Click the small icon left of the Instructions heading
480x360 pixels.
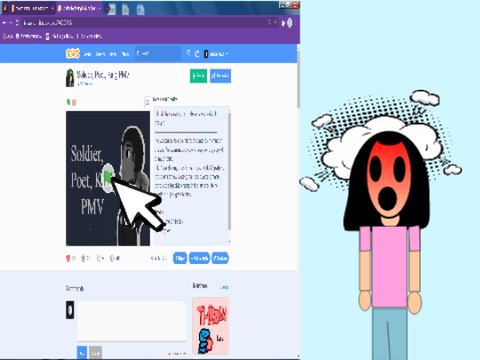click(147, 101)
